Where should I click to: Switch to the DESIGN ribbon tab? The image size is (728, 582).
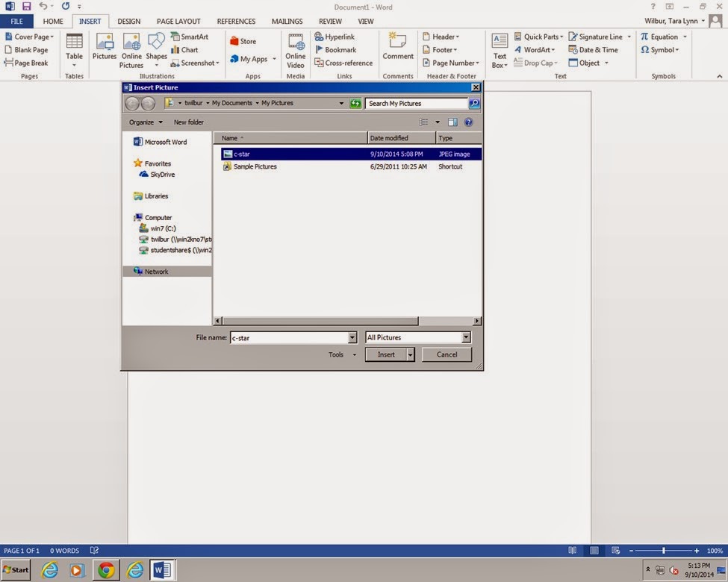click(128, 21)
